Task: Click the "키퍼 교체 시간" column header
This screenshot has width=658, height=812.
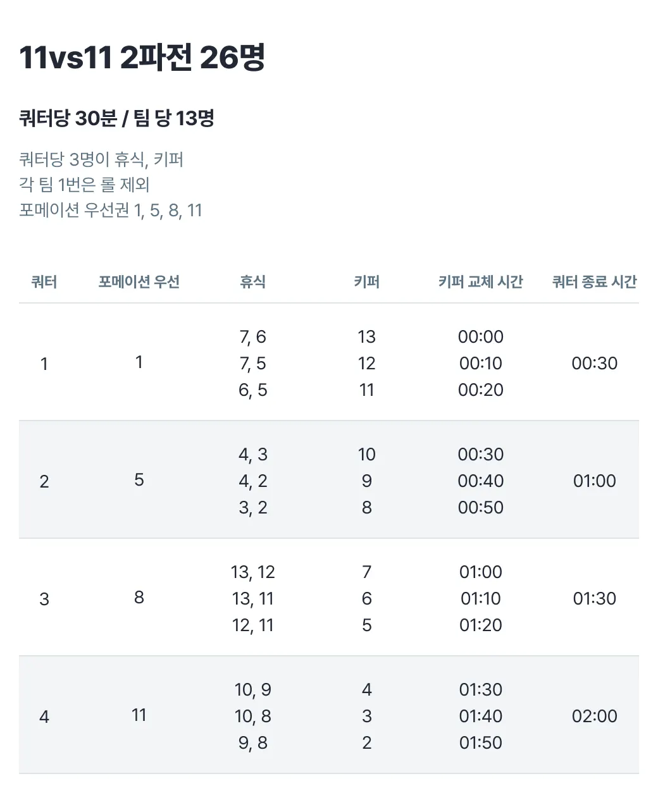Action: 481,282
